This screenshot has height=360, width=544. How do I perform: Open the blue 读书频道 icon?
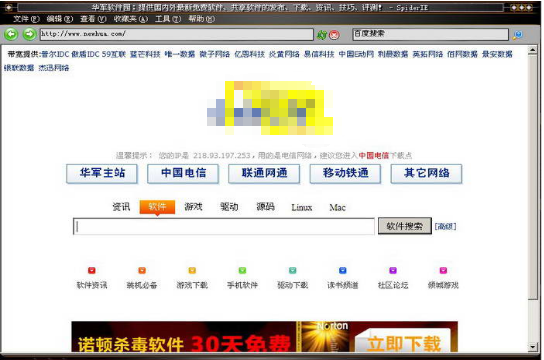pos(343,271)
